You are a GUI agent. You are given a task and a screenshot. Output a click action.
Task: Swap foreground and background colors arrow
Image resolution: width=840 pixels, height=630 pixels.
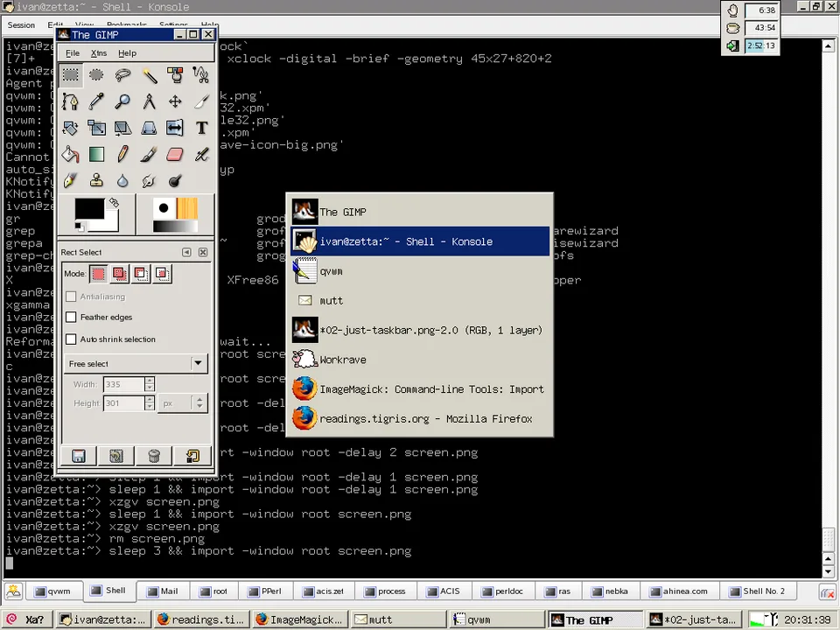114,202
